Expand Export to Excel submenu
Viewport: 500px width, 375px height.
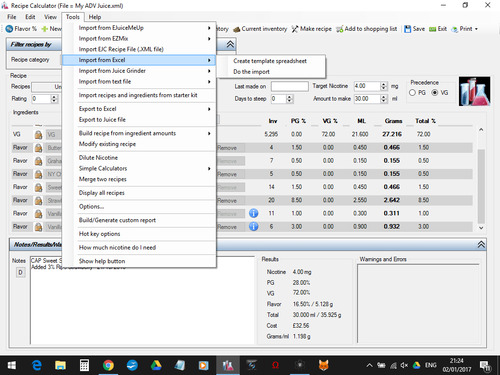click(209, 109)
